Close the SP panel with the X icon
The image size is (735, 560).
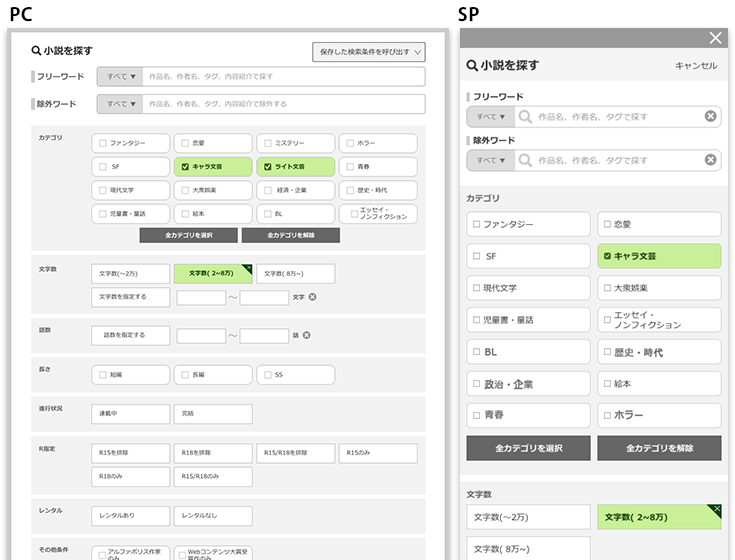coord(715,38)
